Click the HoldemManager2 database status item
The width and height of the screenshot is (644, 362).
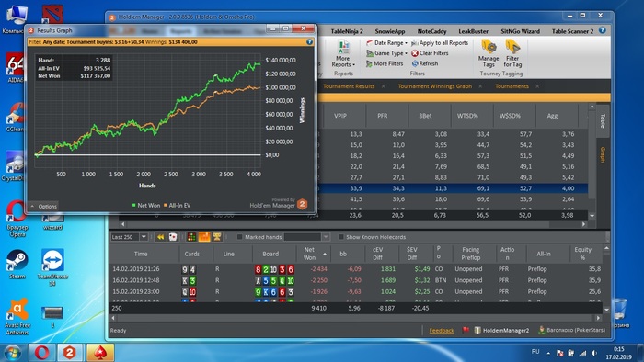(501, 330)
